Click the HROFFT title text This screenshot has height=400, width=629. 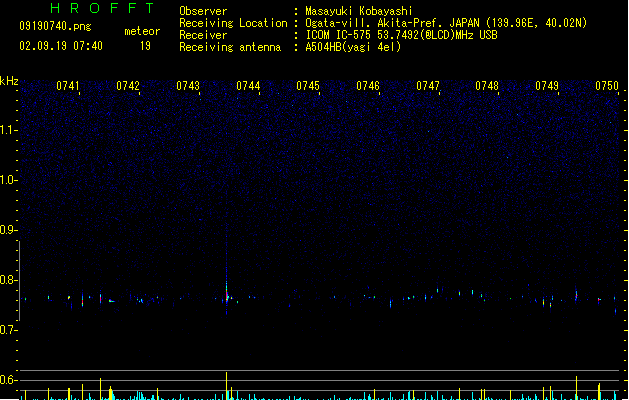tap(102, 8)
